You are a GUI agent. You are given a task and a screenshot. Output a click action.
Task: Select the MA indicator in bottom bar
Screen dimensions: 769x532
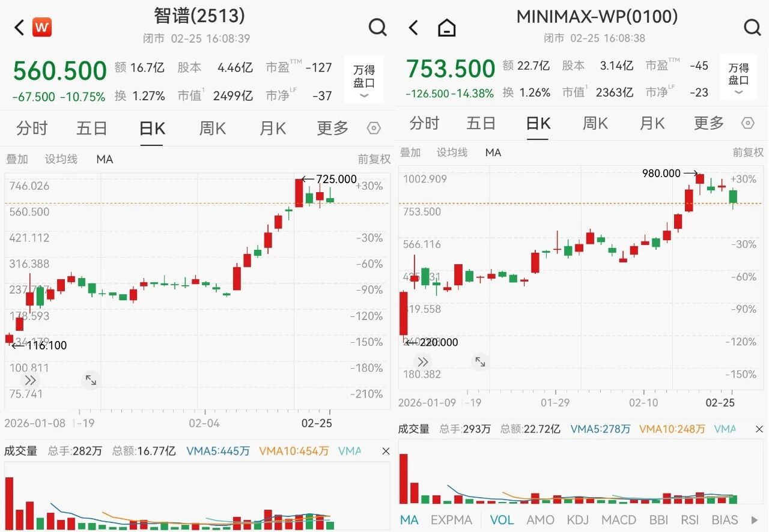409,520
